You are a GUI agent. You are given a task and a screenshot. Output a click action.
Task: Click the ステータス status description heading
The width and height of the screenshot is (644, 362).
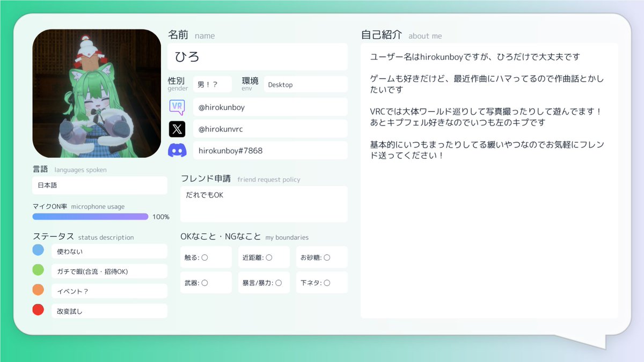pos(83,237)
